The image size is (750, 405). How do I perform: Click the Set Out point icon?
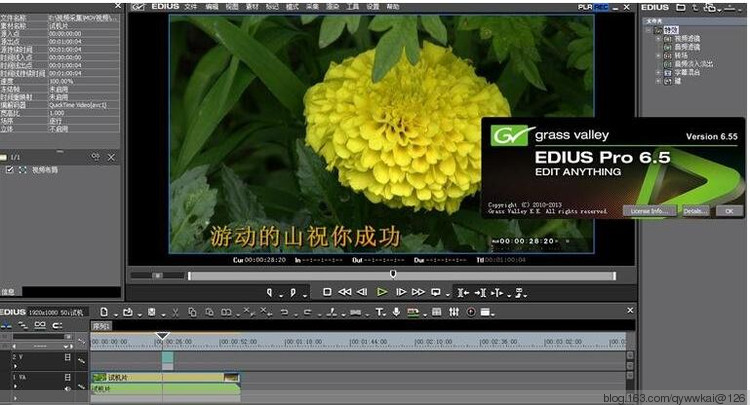point(292,292)
